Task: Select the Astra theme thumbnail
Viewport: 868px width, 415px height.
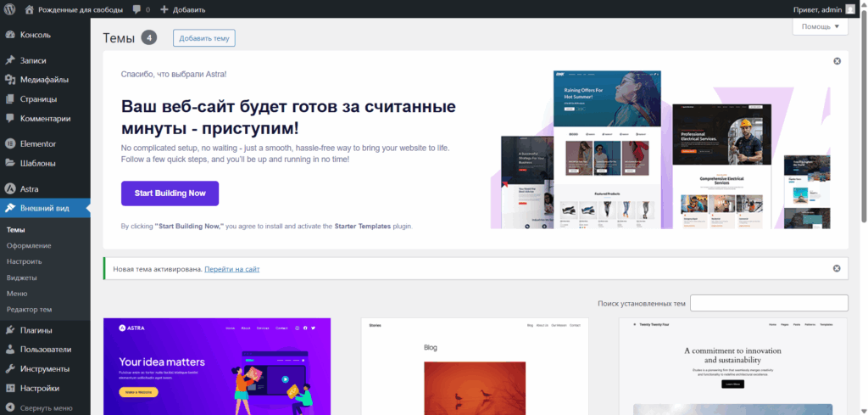Action: pyautogui.click(x=216, y=367)
